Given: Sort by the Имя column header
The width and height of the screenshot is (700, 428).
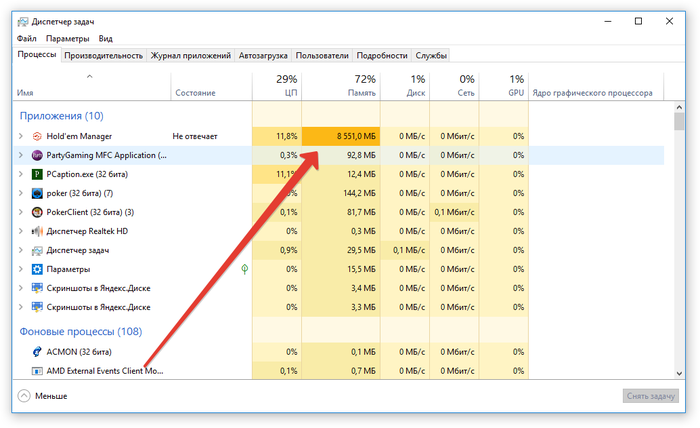Looking at the screenshot, I should point(92,86).
